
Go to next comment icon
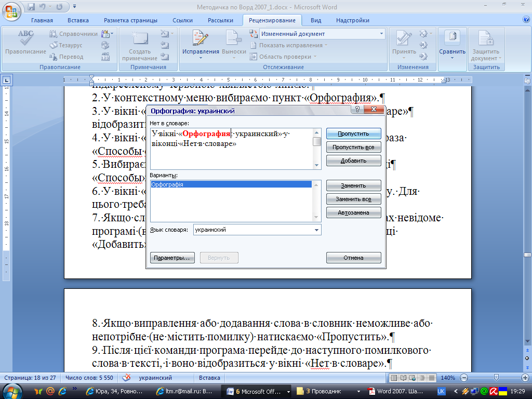(x=165, y=57)
